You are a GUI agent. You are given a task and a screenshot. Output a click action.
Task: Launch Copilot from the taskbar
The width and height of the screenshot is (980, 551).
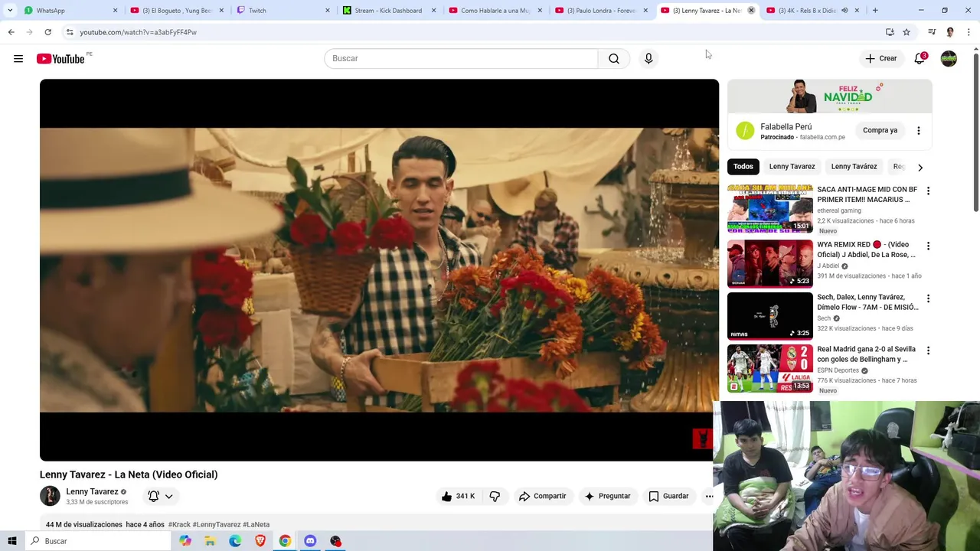click(x=185, y=541)
